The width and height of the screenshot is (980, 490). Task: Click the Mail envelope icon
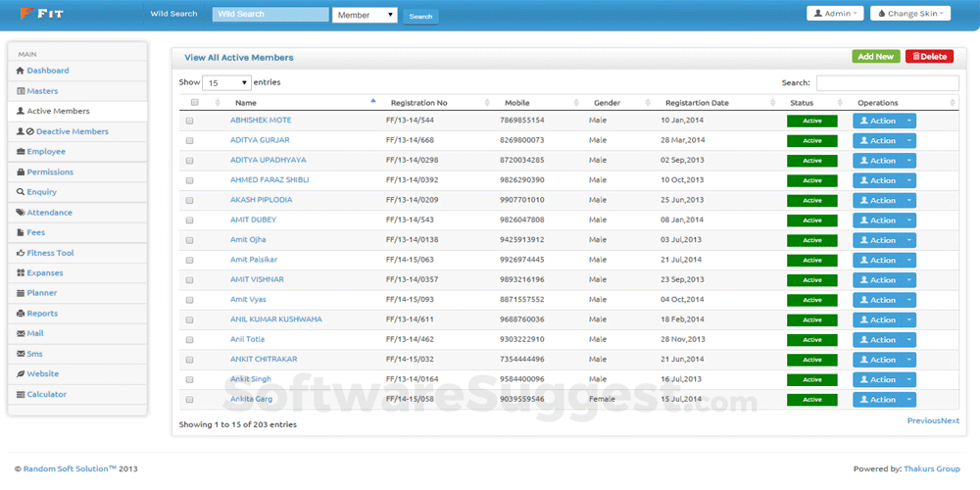20,334
